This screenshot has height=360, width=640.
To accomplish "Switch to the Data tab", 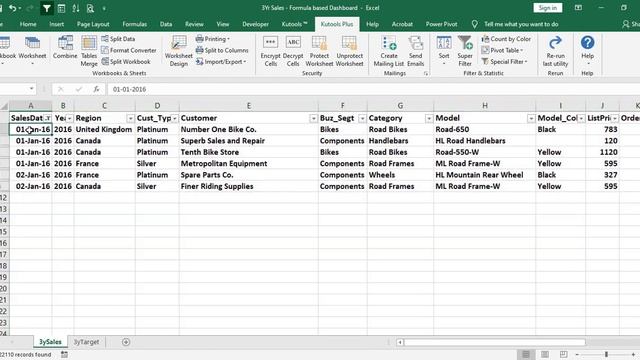I will [166, 24].
